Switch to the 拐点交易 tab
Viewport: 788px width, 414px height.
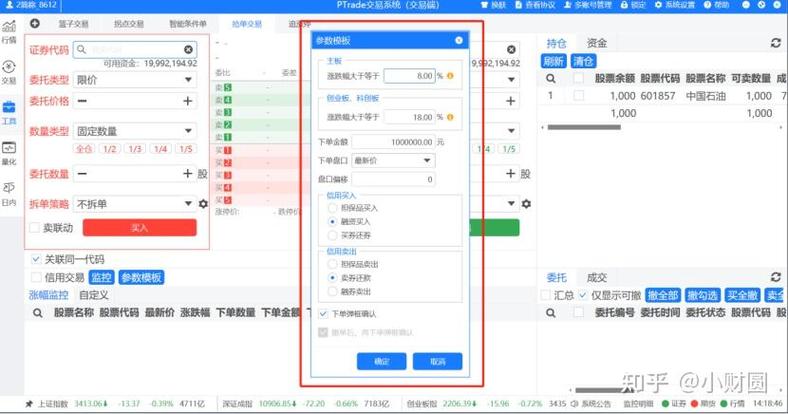(x=129, y=24)
